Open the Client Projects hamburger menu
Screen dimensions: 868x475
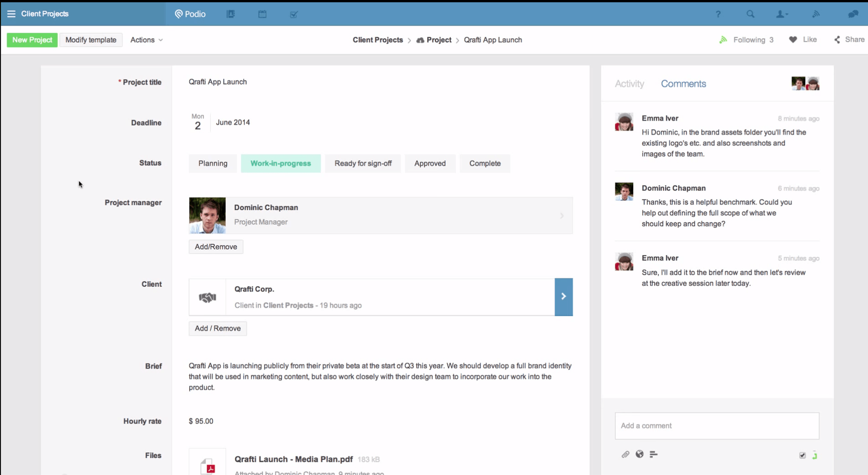click(x=11, y=14)
